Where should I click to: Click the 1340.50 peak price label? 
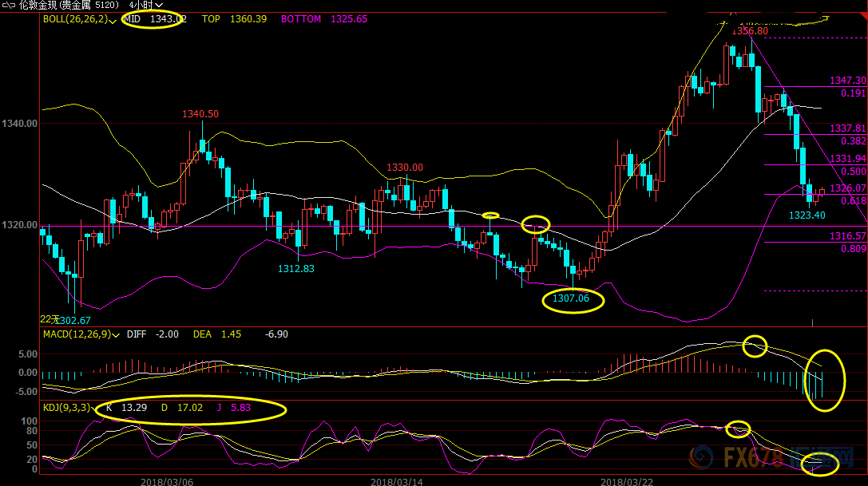point(200,114)
